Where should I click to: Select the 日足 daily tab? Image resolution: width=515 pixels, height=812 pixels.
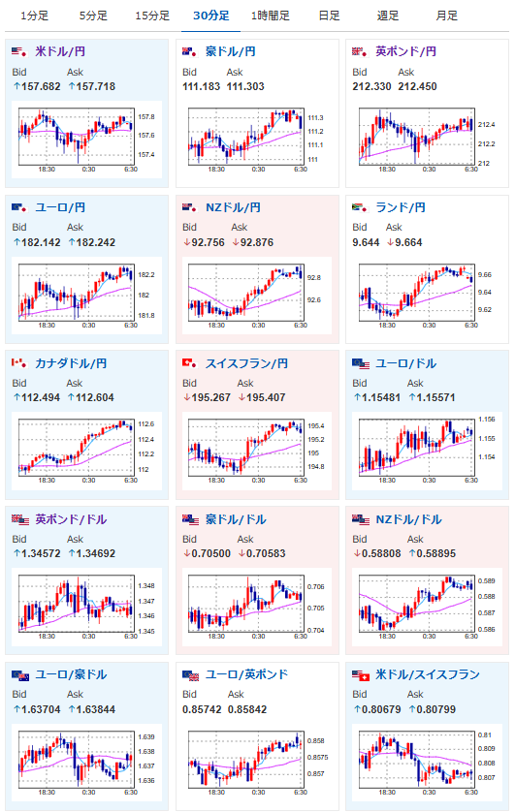[329, 16]
